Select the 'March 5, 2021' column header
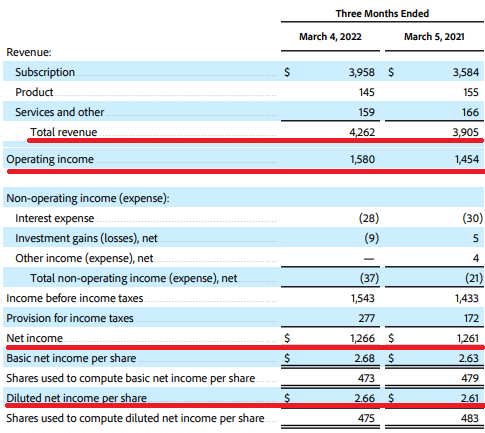This screenshot has width=485, height=433. point(434,37)
